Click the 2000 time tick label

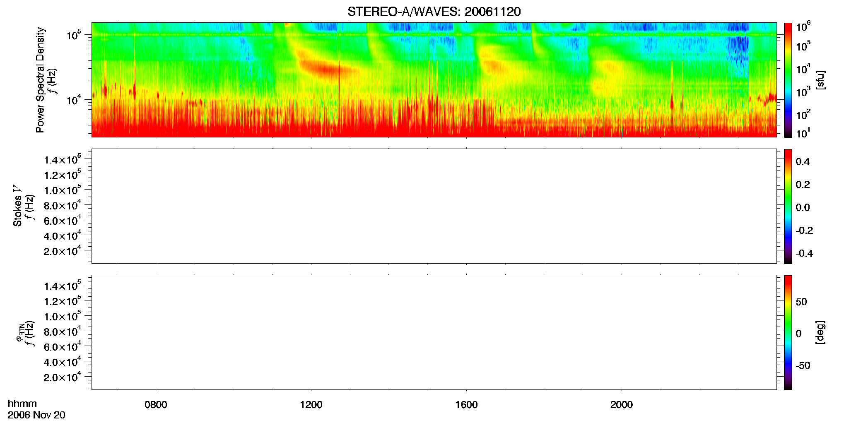(621, 405)
